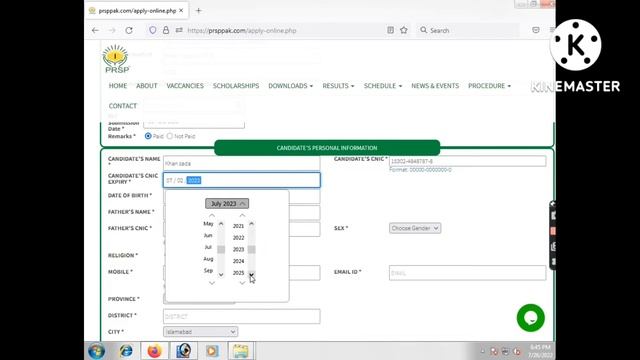The image size is (640, 360).
Task: Choose year 2024
Action: [x=238, y=261]
